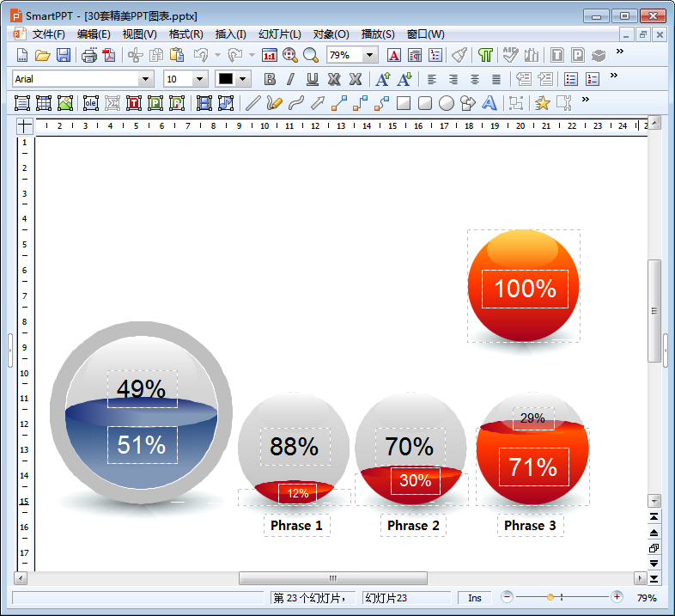The width and height of the screenshot is (675, 616).
Task: Redo the last undone action
Action: click(x=235, y=55)
